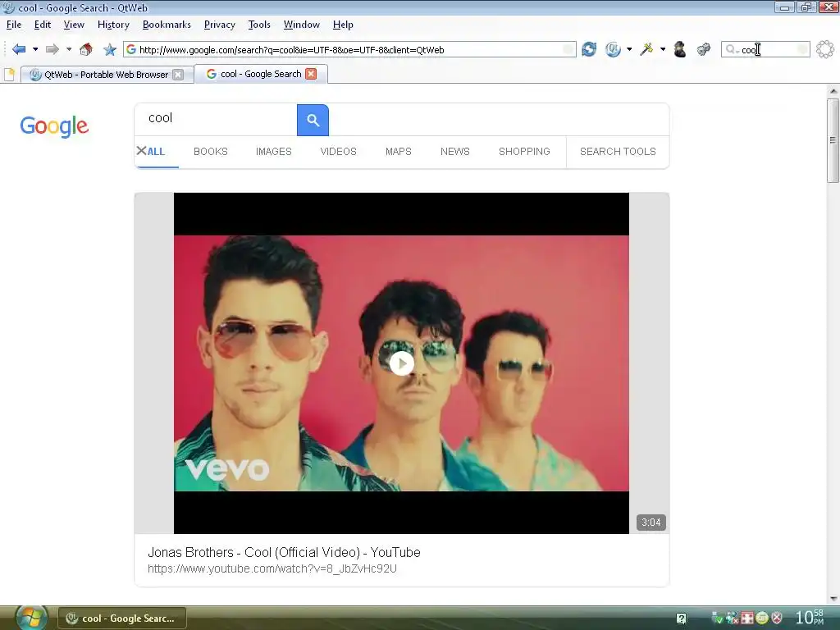
Task: Click the Google logo
Action: (54, 126)
